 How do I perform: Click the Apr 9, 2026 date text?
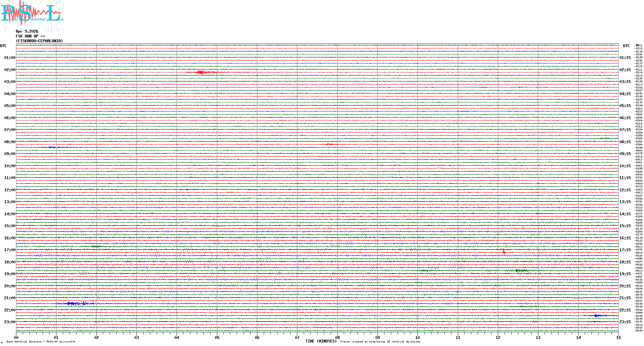(27, 31)
